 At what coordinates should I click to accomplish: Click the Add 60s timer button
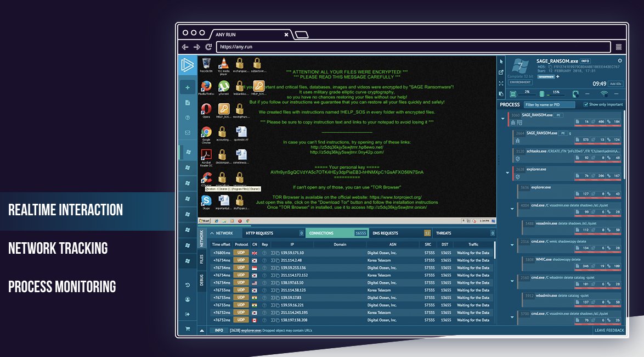click(x=615, y=84)
